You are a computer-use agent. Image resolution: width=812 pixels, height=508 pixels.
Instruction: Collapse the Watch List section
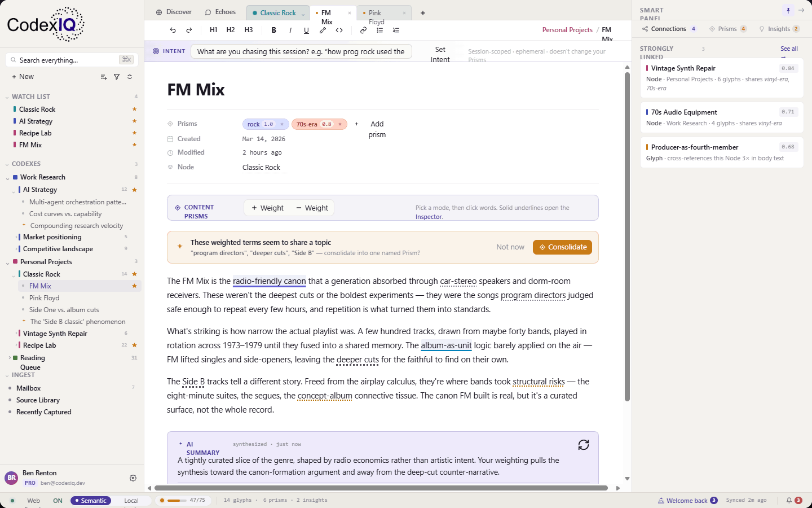coord(7,97)
